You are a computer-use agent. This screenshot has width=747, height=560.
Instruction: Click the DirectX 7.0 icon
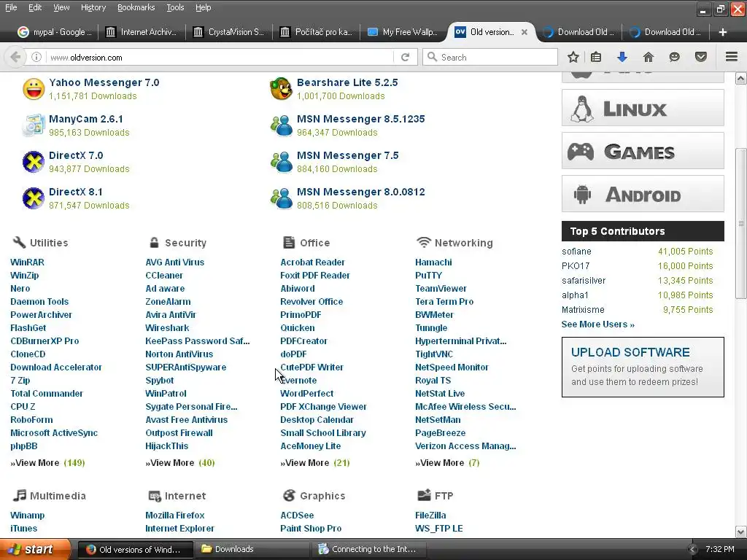point(34,162)
